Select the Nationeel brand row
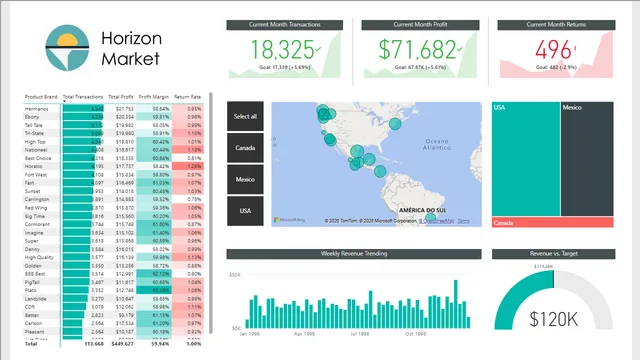This screenshot has height=360, width=640. [x=113, y=150]
